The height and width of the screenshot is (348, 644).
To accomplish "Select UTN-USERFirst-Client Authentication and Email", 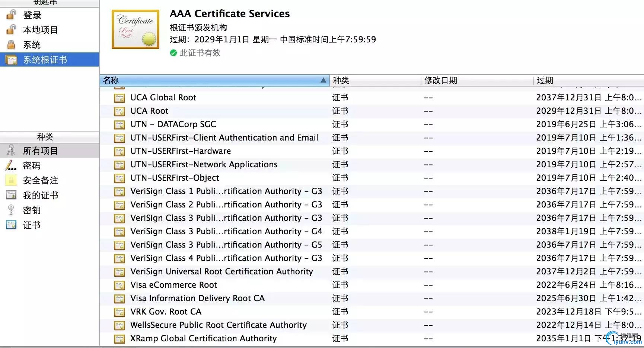I will (372, 138).
